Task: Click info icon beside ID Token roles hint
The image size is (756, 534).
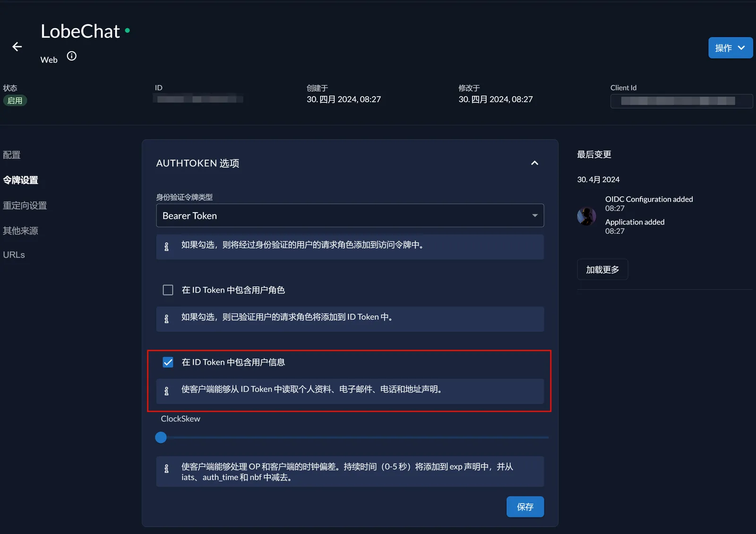Action: [x=166, y=319]
